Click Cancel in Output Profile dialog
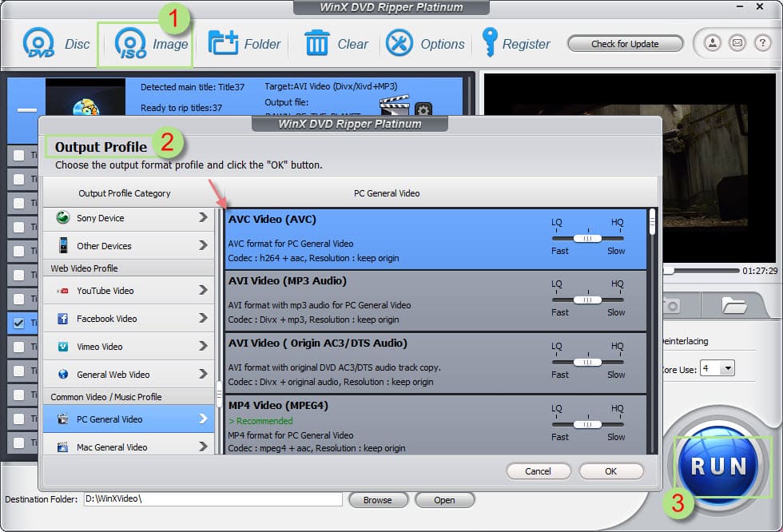Screen dimensions: 783x532 pyautogui.click(x=538, y=471)
